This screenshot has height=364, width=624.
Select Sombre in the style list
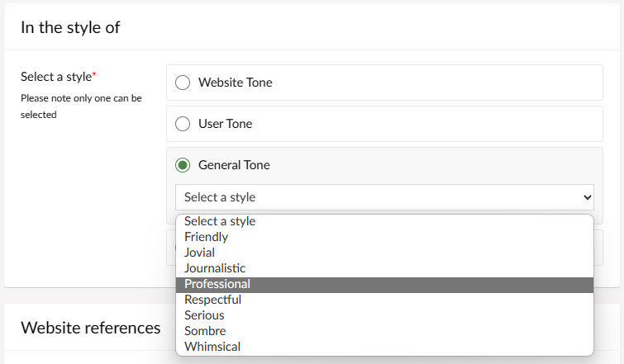click(x=384, y=331)
